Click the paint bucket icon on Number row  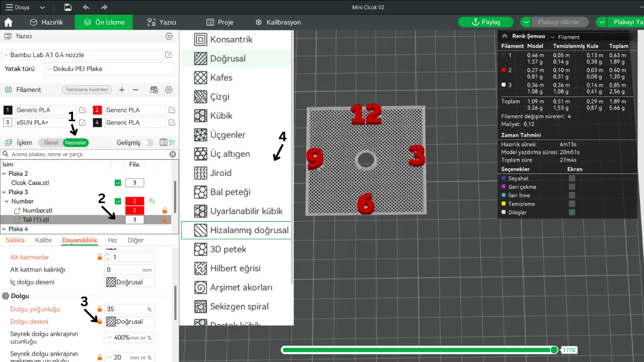tap(152, 201)
